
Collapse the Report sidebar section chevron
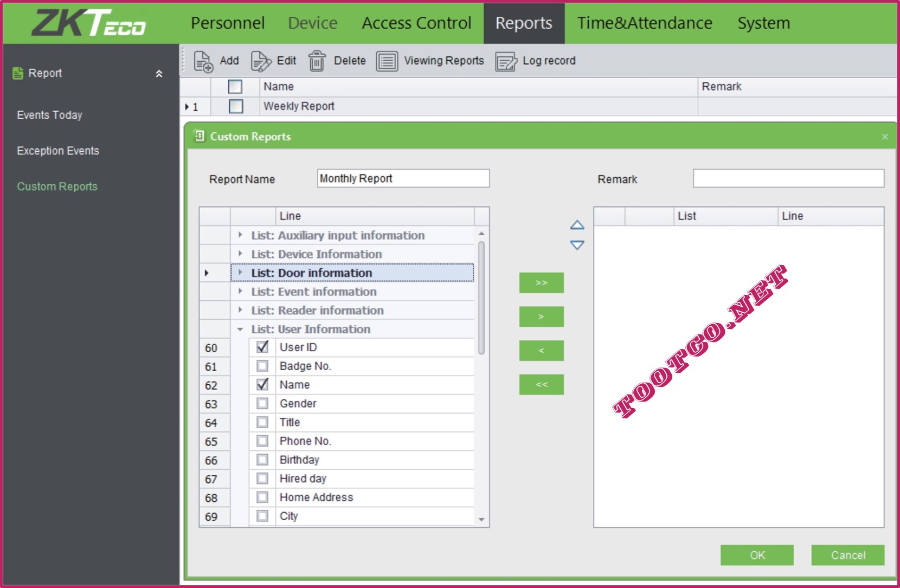tap(159, 74)
